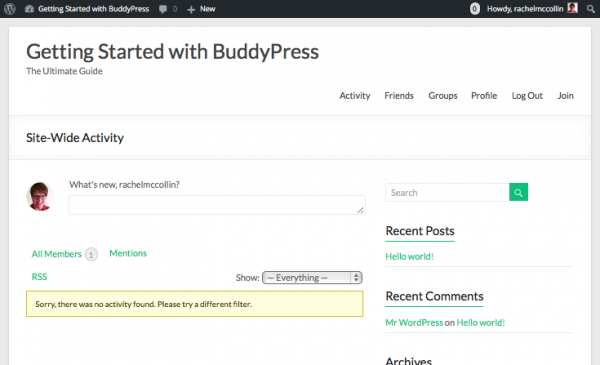The image size is (600, 365).
Task: Open Getting Started with BuddyPress admin link
Action: click(x=93, y=9)
